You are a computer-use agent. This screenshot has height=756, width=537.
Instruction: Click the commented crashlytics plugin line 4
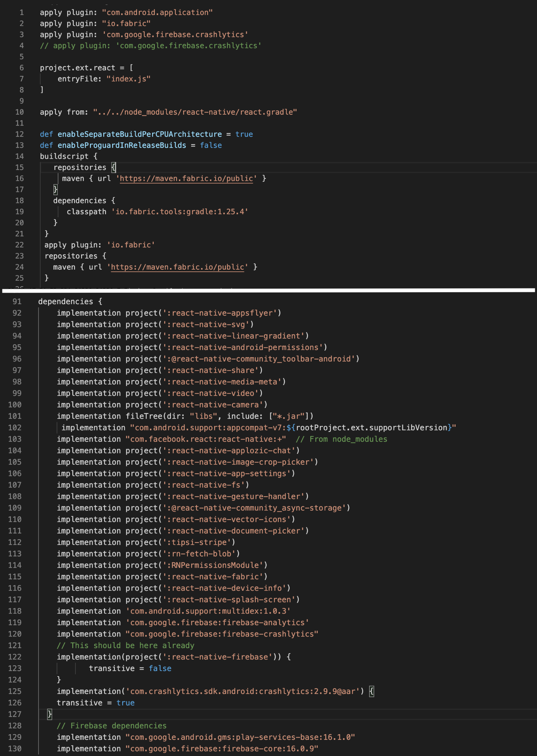pyautogui.click(x=150, y=46)
